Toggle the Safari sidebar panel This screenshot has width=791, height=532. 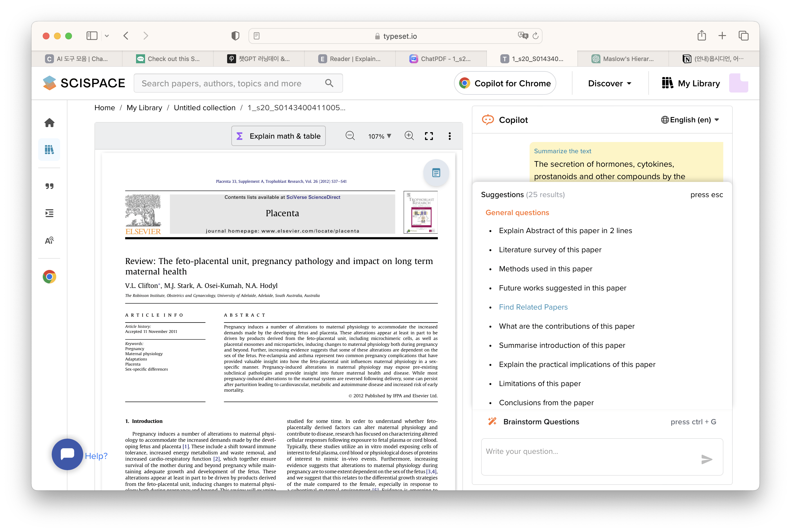point(92,36)
